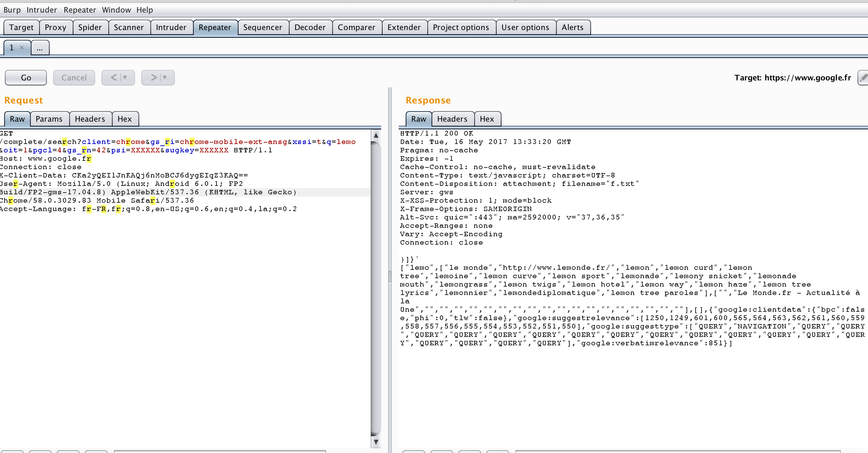Screen dimensions: 868x453
Task: Click the pencil icon to edit target
Action: point(863,78)
